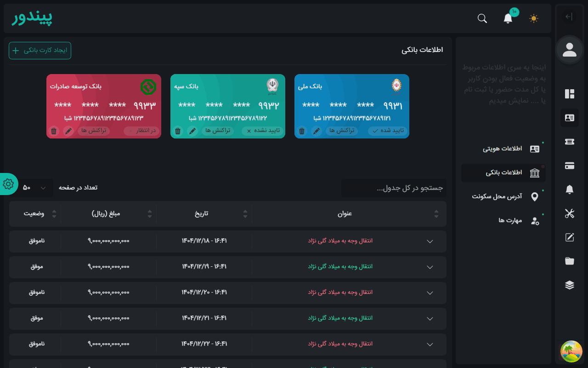Open the credit card sidebar icon
The width and height of the screenshot is (588, 368).
point(570,166)
